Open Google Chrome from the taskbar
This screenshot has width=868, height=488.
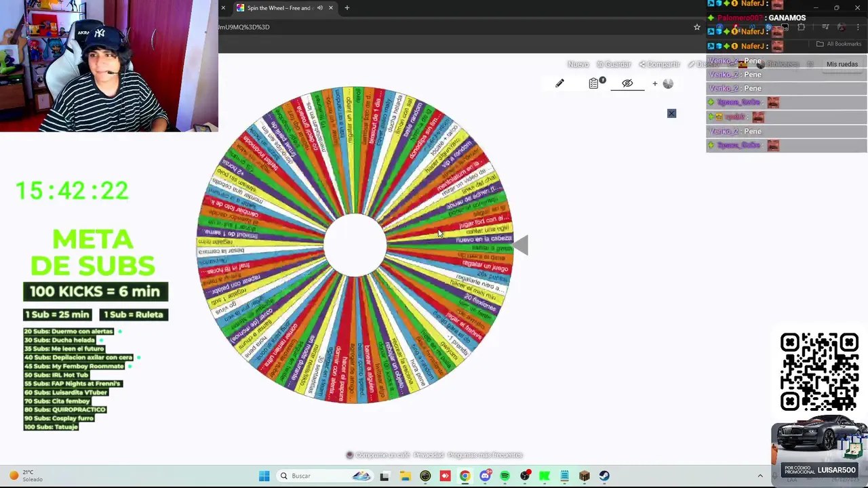[x=465, y=476]
